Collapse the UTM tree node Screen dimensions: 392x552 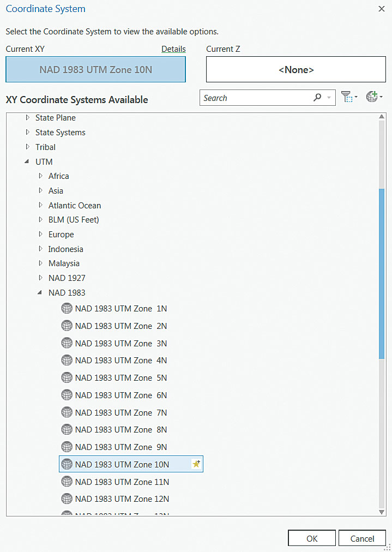(x=27, y=161)
